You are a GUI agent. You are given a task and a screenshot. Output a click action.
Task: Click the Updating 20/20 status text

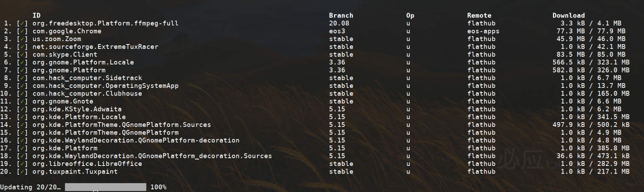(x=30, y=187)
